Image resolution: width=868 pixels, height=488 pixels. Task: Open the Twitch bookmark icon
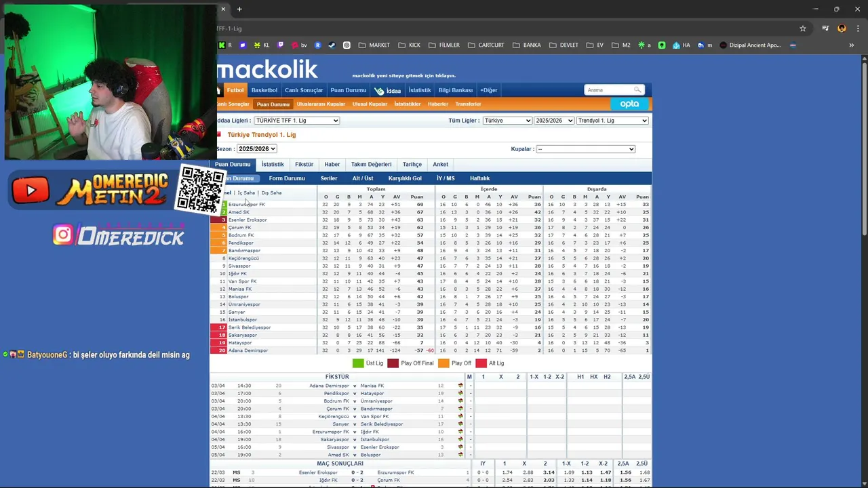(x=281, y=45)
